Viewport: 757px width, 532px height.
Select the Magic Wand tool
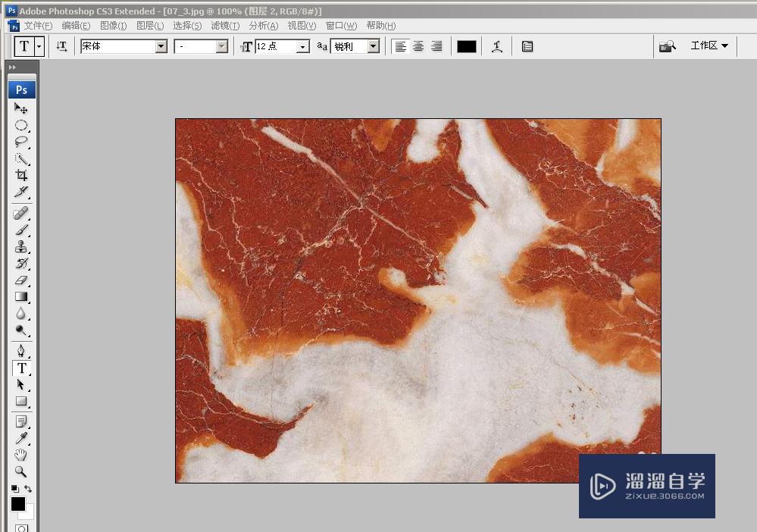(20, 158)
